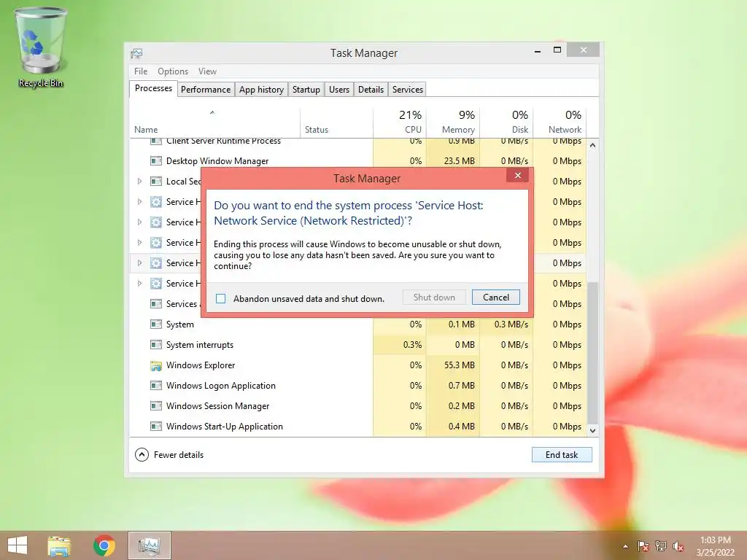Sort by the Network column header
The height and width of the screenshot is (560, 747).
click(x=560, y=122)
